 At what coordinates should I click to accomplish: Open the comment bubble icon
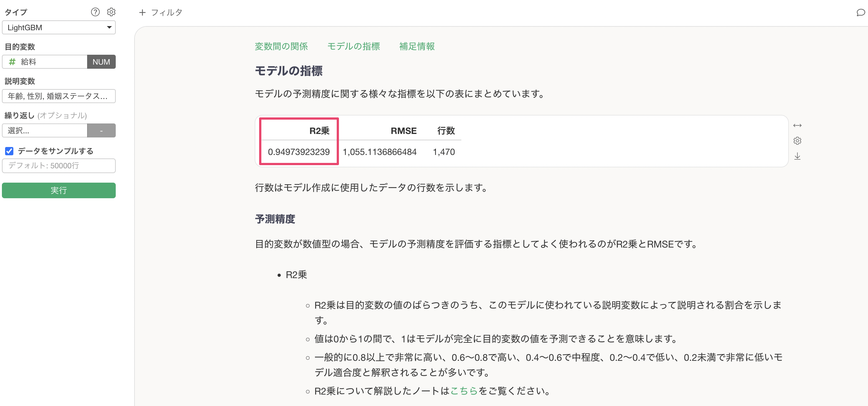point(860,12)
